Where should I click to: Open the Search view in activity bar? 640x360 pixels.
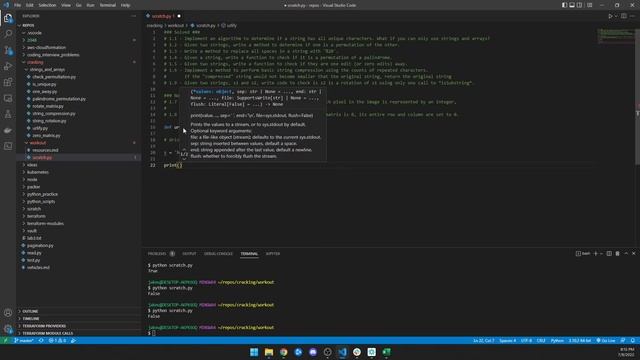pyautogui.click(x=8, y=34)
